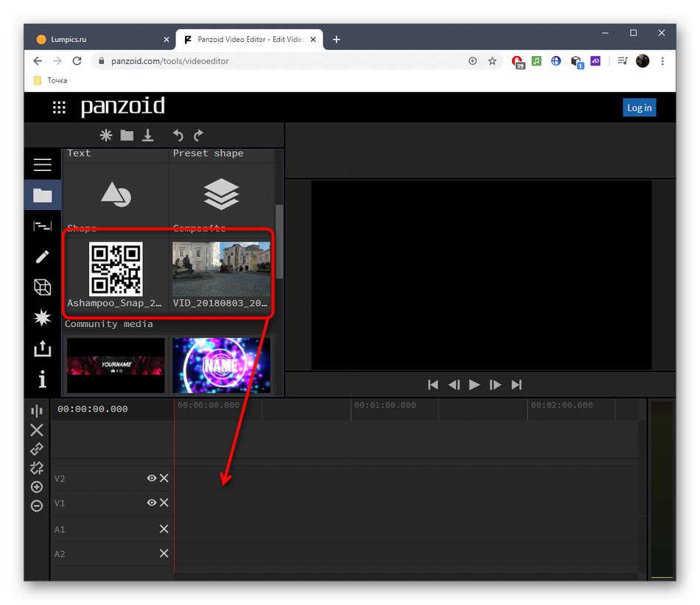This screenshot has width=700, height=605.
Task: Remove audio track A2
Action: click(x=164, y=553)
